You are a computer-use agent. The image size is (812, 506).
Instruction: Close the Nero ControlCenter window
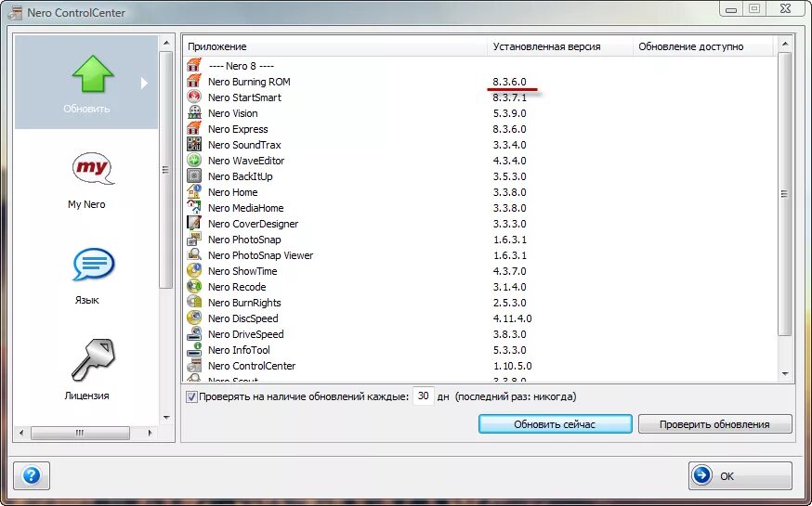tap(786, 8)
